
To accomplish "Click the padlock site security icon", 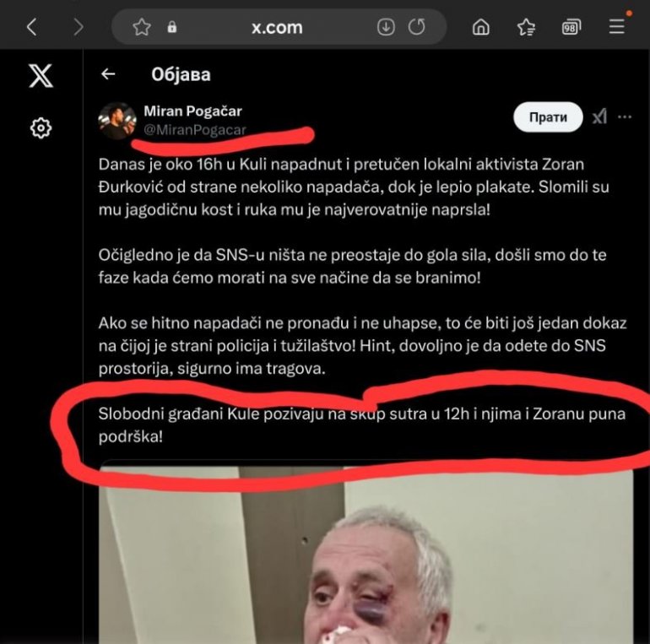I will (x=172, y=27).
